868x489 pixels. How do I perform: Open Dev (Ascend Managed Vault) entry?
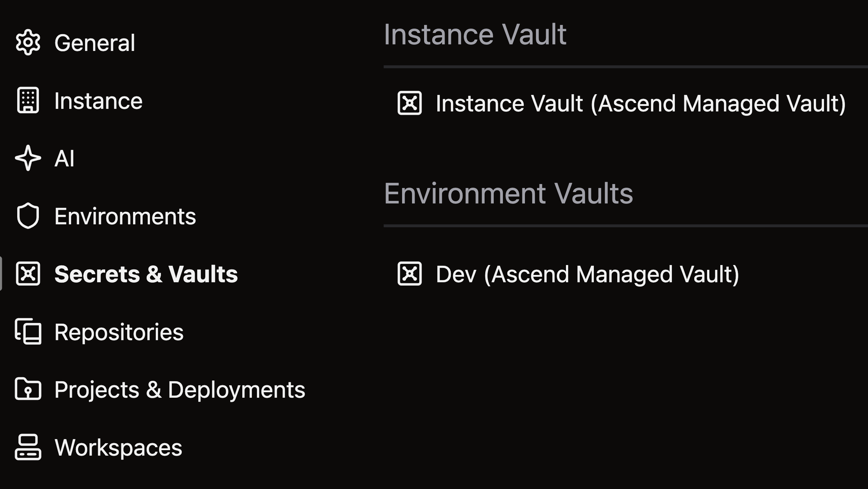[x=587, y=274]
